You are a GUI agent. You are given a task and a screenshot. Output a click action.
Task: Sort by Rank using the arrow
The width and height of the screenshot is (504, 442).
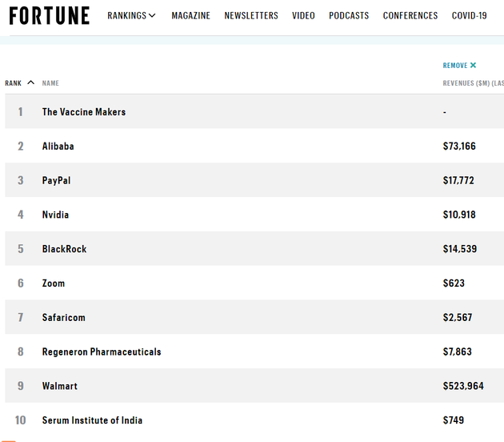pos(30,82)
